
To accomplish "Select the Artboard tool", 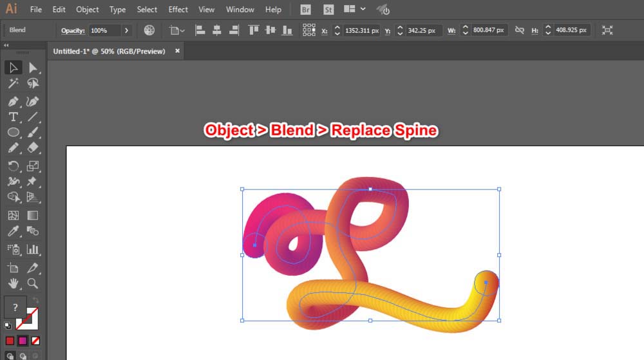I will pos(13,268).
